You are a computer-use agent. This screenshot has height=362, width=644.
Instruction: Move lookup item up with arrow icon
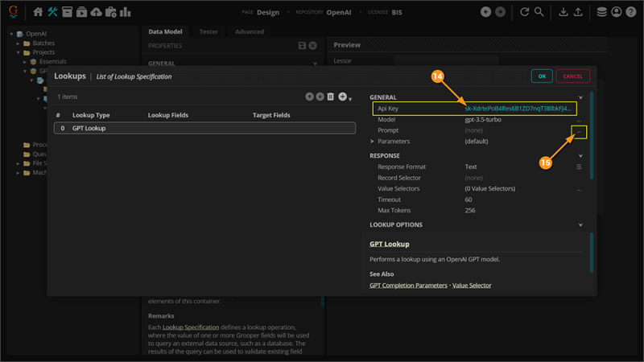[x=309, y=97]
